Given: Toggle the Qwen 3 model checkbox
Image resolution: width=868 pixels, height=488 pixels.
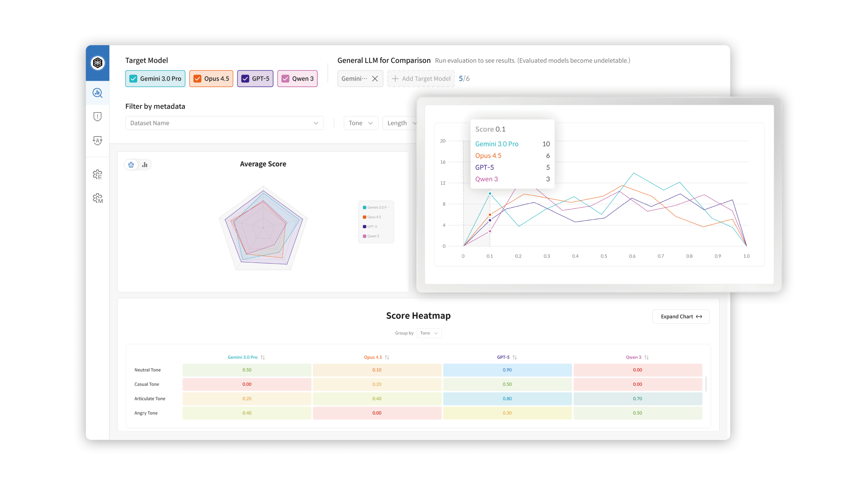Looking at the screenshot, I should point(285,79).
